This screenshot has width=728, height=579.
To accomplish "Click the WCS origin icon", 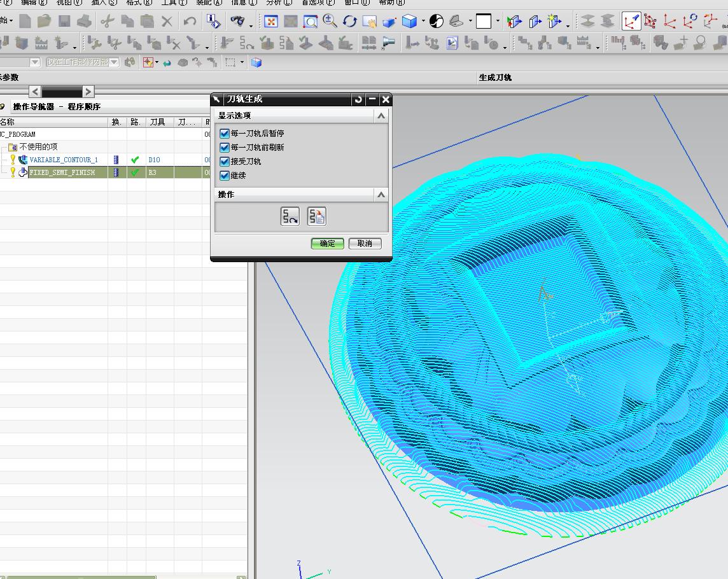I will click(x=669, y=22).
